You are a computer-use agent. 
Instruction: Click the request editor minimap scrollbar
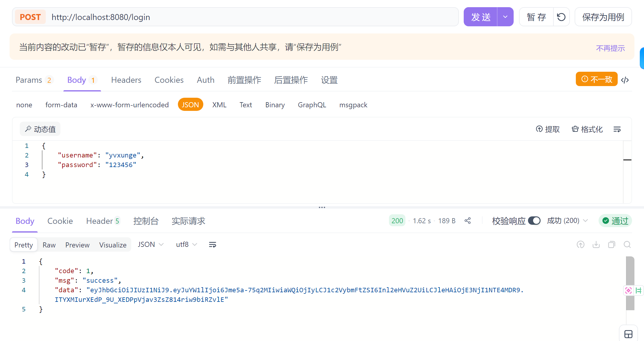click(627, 172)
